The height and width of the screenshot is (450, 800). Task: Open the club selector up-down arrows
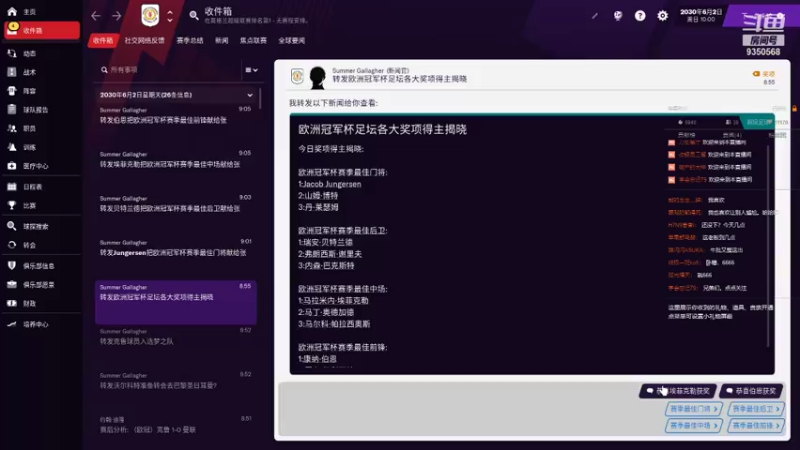[170, 16]
